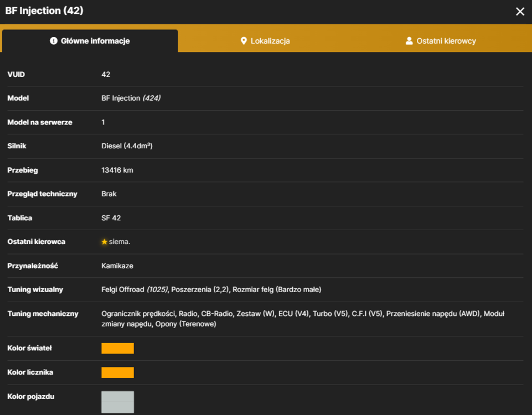Click the 'Model na serwerze' row label

[40, 122]
